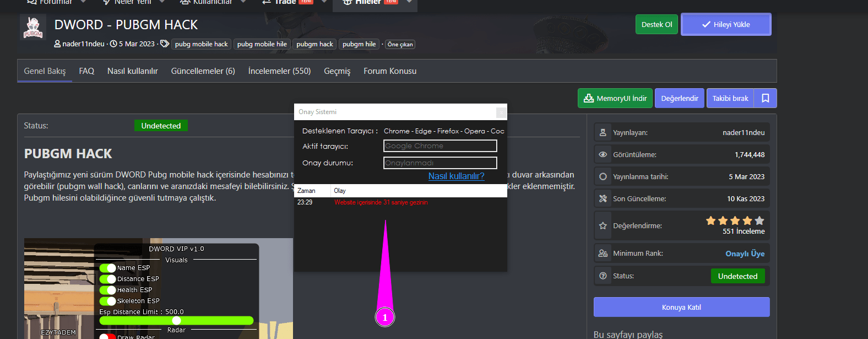Toggle the Health ESP switch
Screen dimensions: 868x339
coord(108,290)
